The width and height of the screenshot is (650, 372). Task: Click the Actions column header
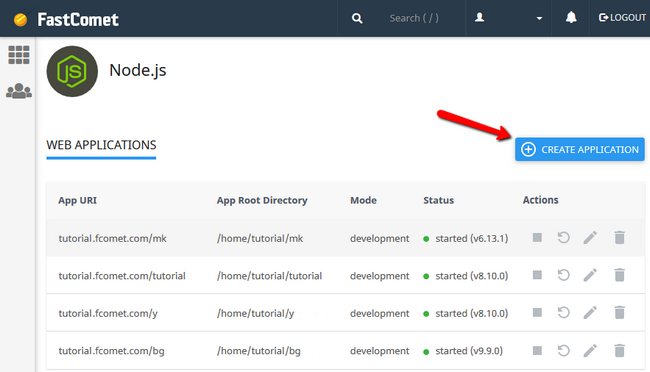[541, 200]
